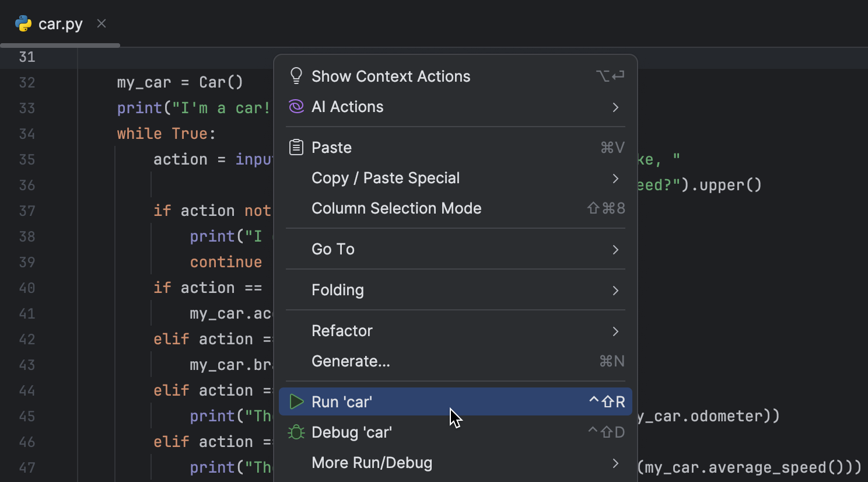Click the purple AI Actions icon
The width and height of the screenshot is (868, 482).
[x=296, y=106]
